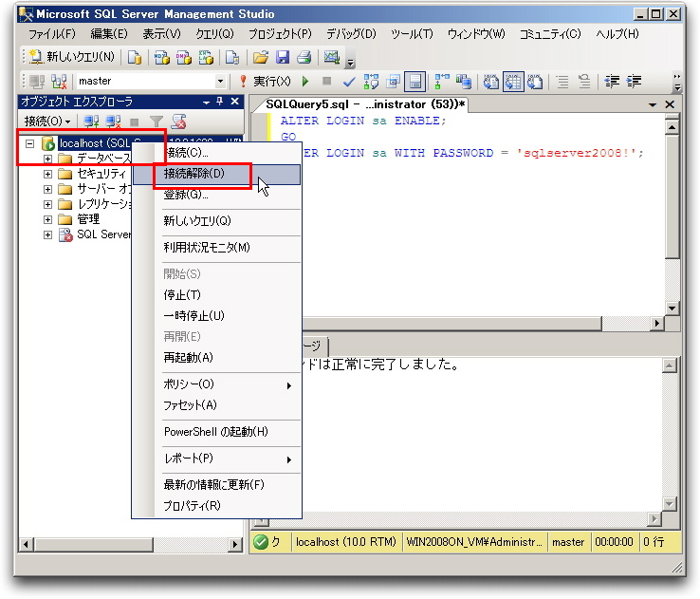The height and width of the screenshot is (599, 700).
Task: Click the Print icon
Action: click(304, 57)
